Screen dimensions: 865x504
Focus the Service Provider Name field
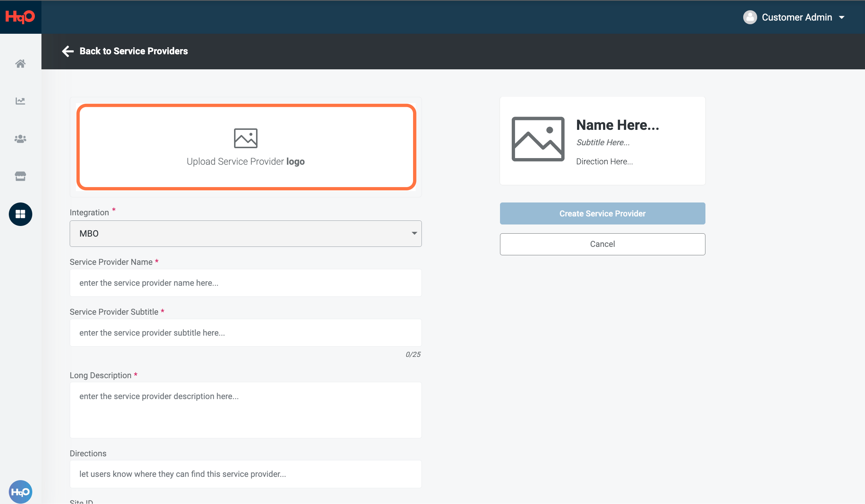coord(245,283)
